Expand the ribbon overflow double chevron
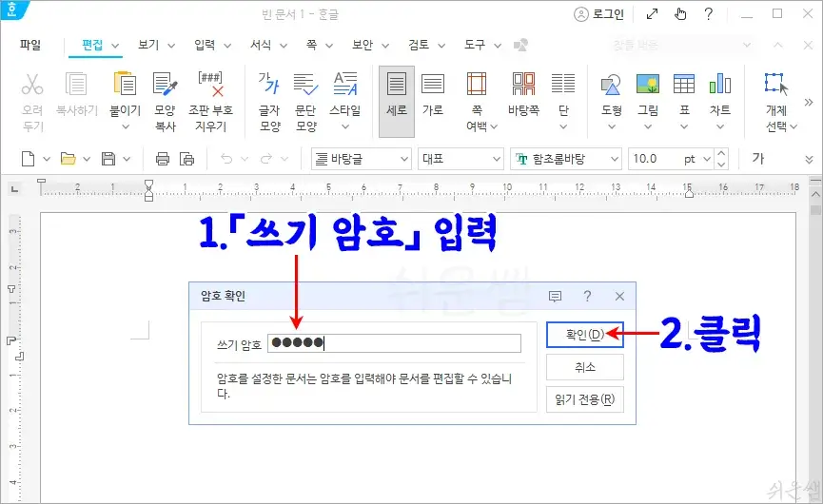Screen dimensions: 823x504 [x=809, y=102]
